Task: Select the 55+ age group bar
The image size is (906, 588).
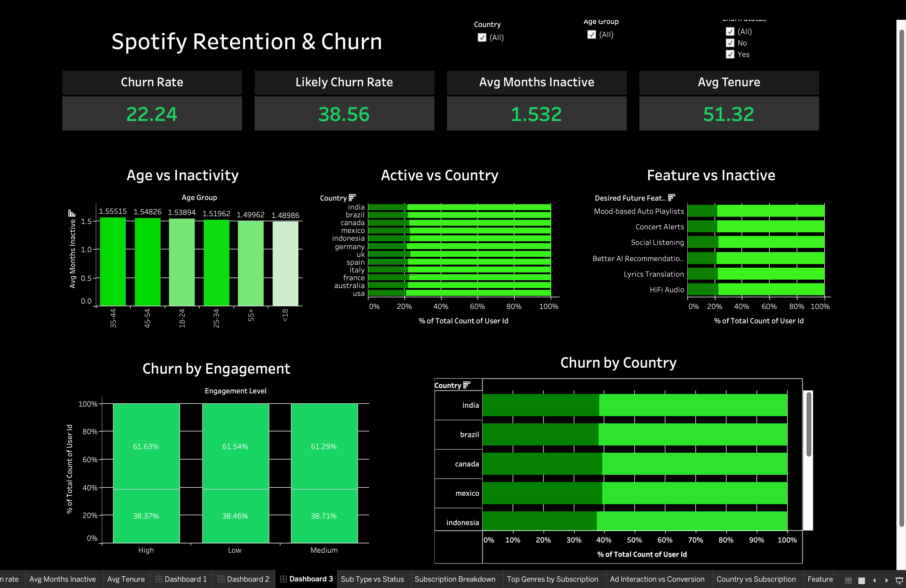Action: click(x=251, y=263)
